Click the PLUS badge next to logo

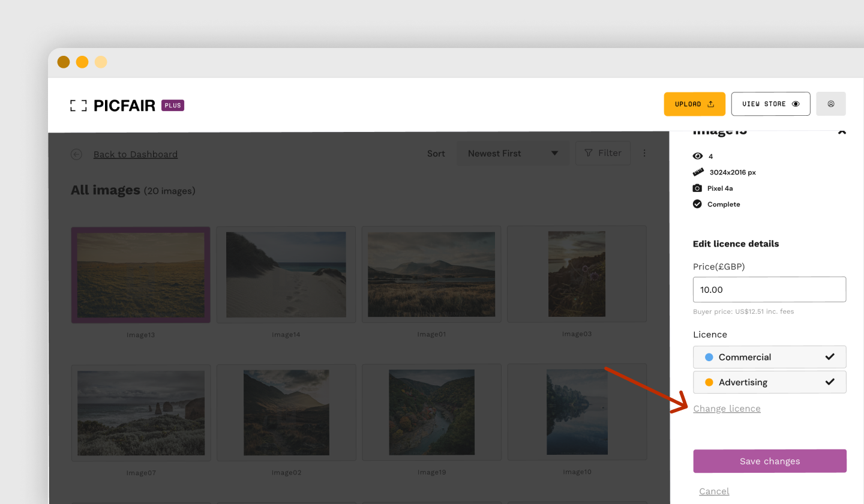[173, 106]
